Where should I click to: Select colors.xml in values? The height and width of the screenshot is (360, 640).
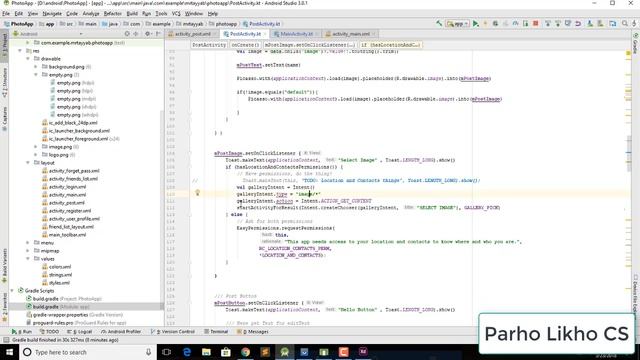tap(57, 267)
